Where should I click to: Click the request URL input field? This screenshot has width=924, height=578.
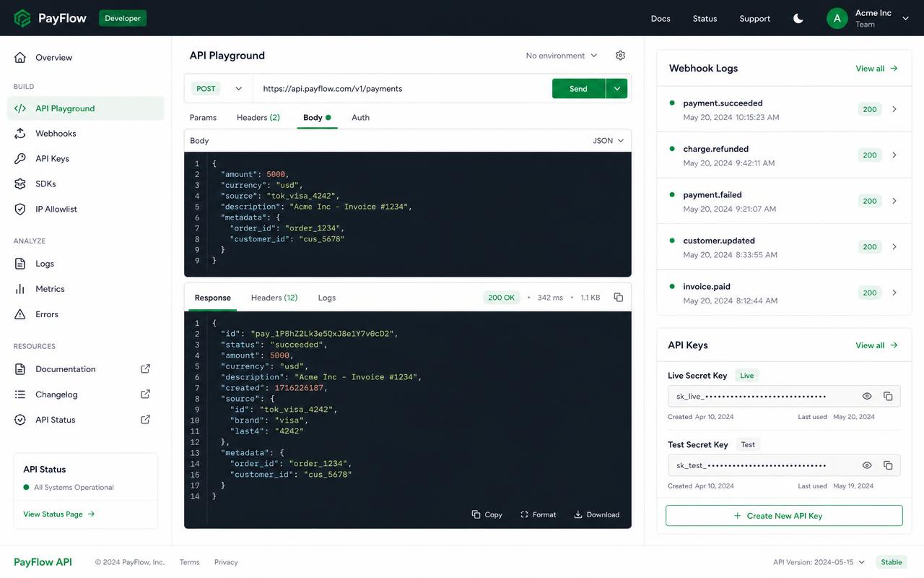(402, 89)
